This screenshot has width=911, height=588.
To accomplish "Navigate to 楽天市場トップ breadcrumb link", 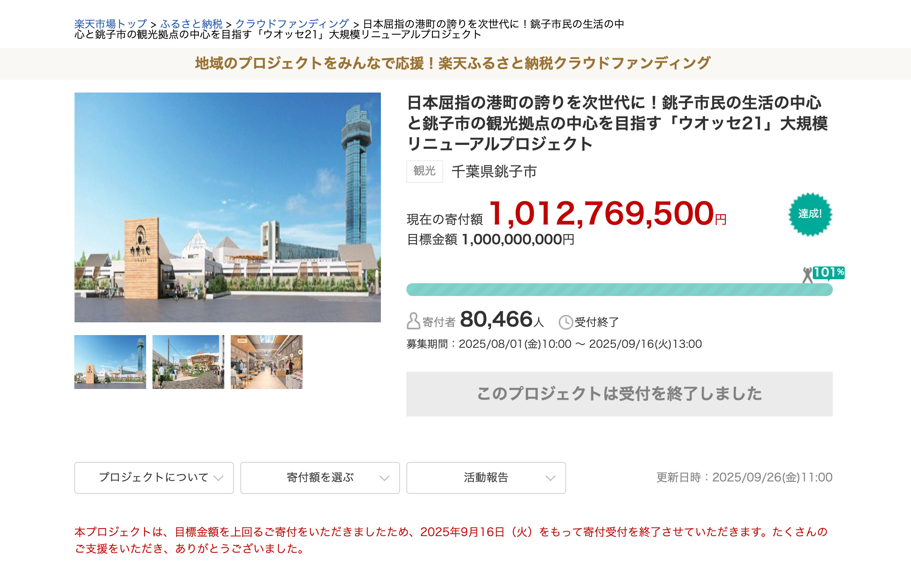I will tap(109, 23).
